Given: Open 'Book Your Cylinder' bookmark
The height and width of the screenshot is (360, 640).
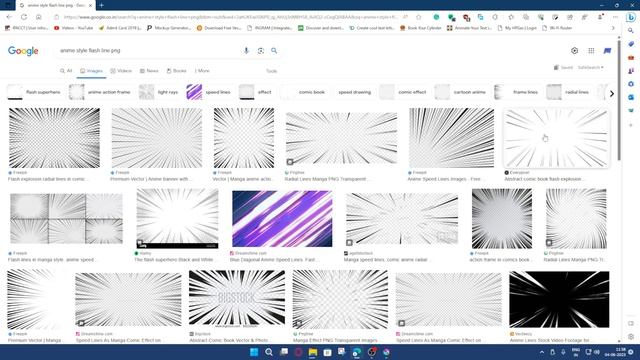Looking at the screenshot, I should 420,28.
